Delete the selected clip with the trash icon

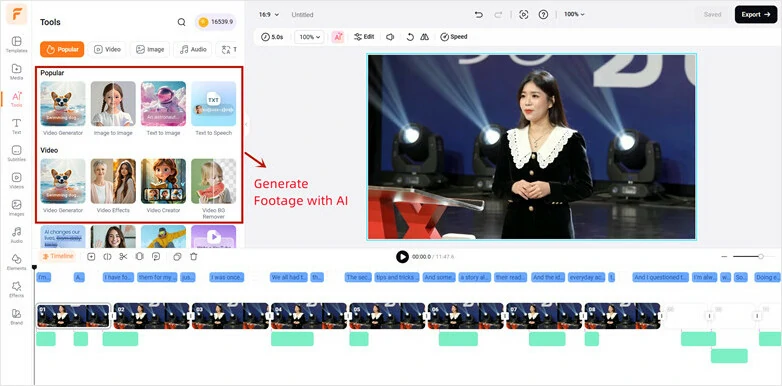194,256
